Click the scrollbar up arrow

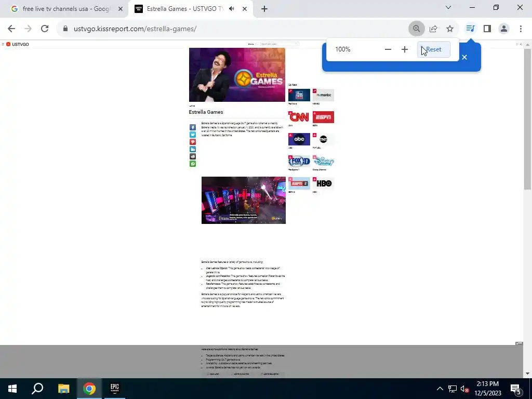[527, 45]
